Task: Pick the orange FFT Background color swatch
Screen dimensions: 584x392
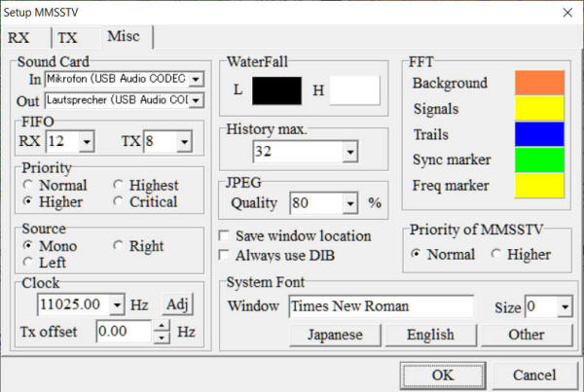Action: point(540,83)
